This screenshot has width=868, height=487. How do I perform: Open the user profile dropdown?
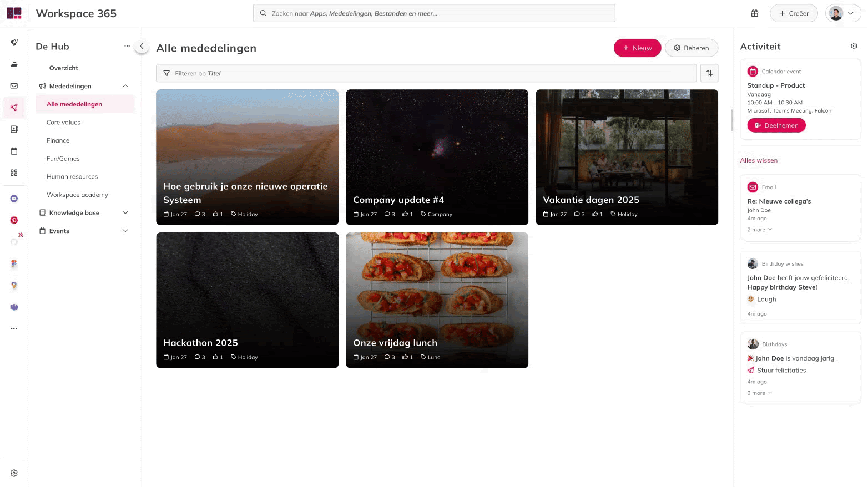tap(842, 13)
